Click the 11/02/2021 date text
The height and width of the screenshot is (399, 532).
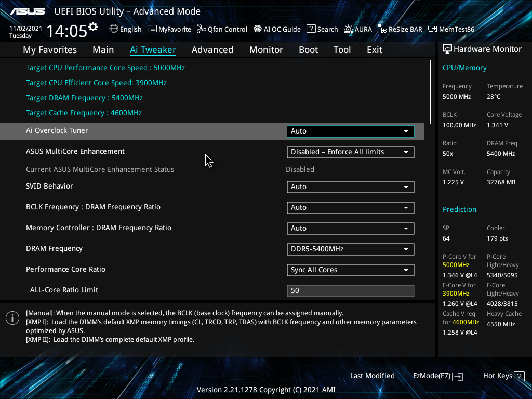coord(26,29)
